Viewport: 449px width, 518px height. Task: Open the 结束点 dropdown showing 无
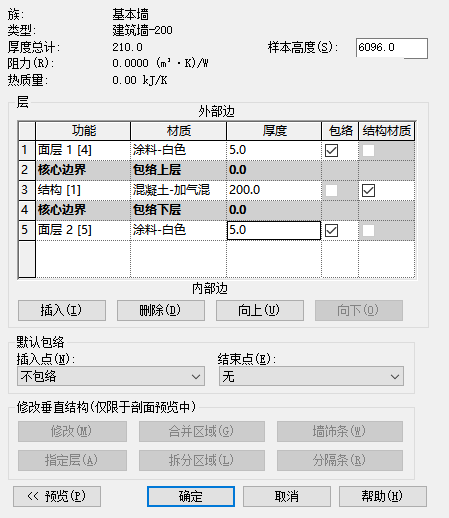tap(311, 376)
